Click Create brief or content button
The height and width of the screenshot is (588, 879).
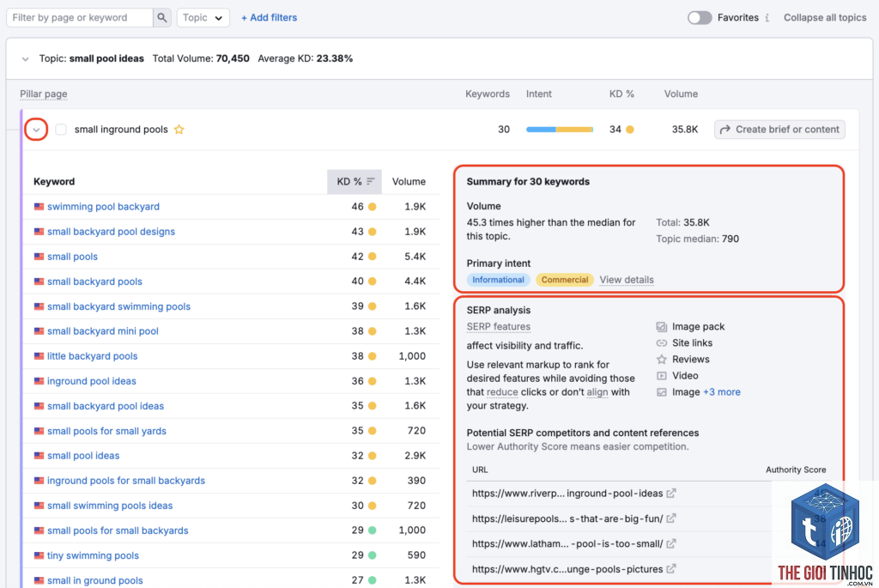click(779, 130)
